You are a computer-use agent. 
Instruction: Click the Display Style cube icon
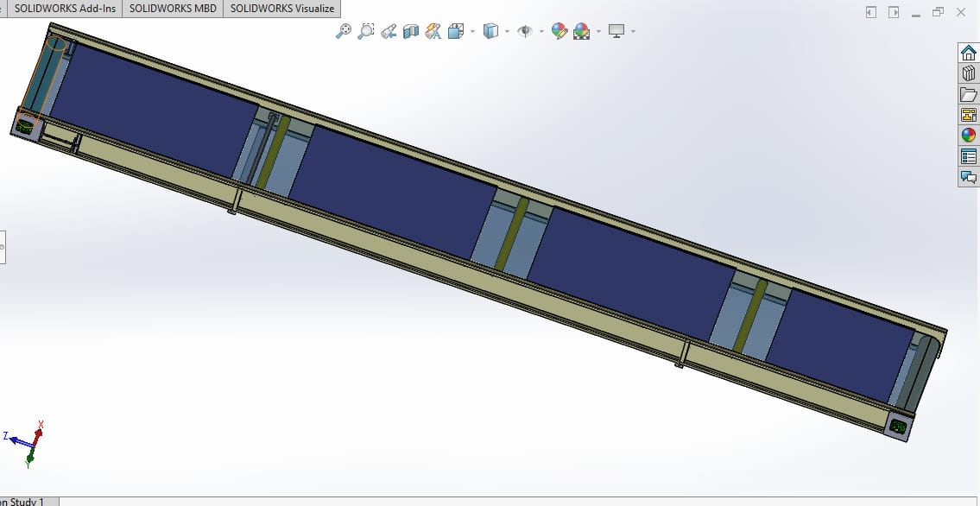[x=490, y=30]
